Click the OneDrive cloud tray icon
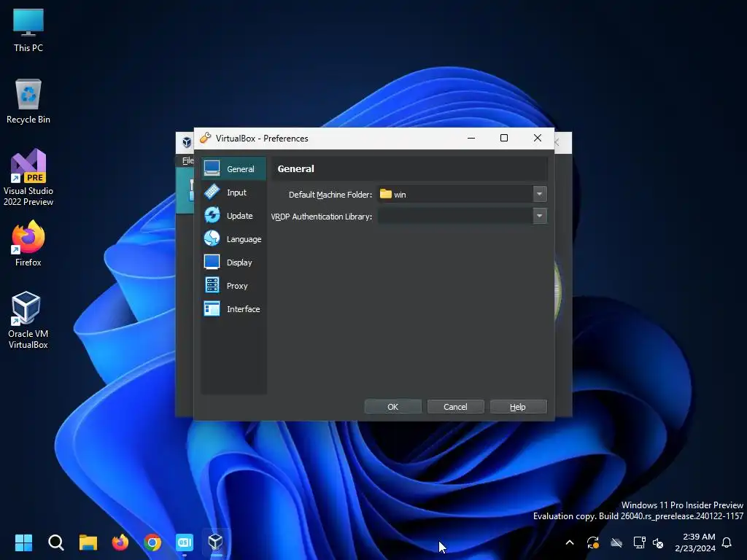Viewport: 747px width, 560px height. pos(616,542)
